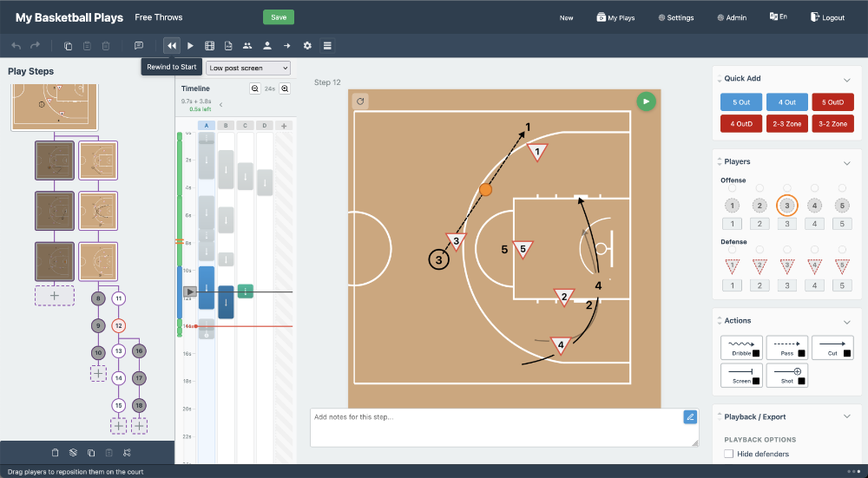Select the Screen action tool
Viewport: 868px width, 478px height.
[x=741, y=375]
